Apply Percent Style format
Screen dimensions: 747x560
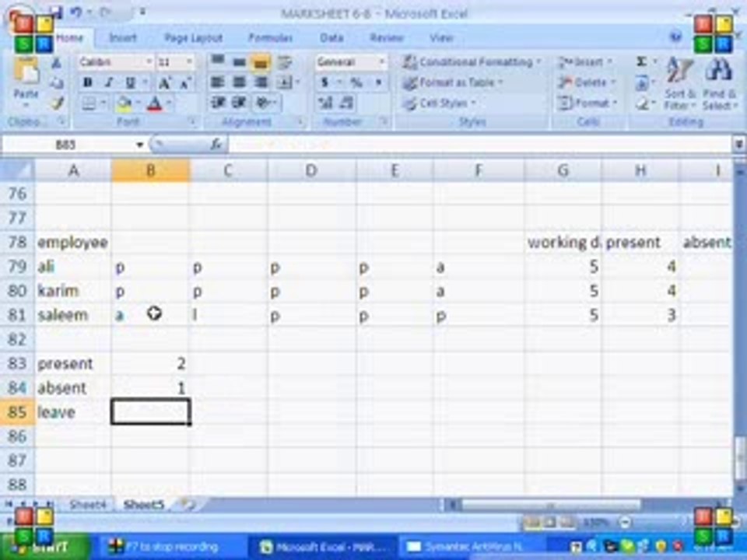tap(356, 82)
